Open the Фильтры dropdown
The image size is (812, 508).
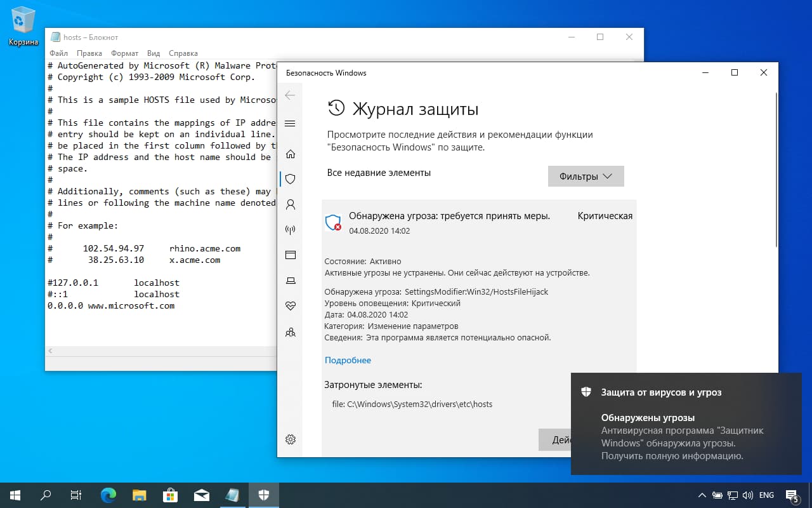pyautogui.click(x=585, y=176)
